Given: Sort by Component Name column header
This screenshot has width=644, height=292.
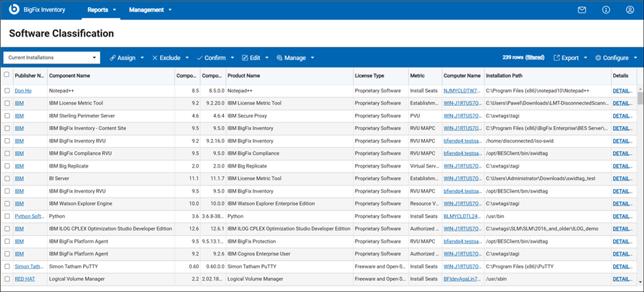Looking at the screenshot, I should [x=69, y=76].
